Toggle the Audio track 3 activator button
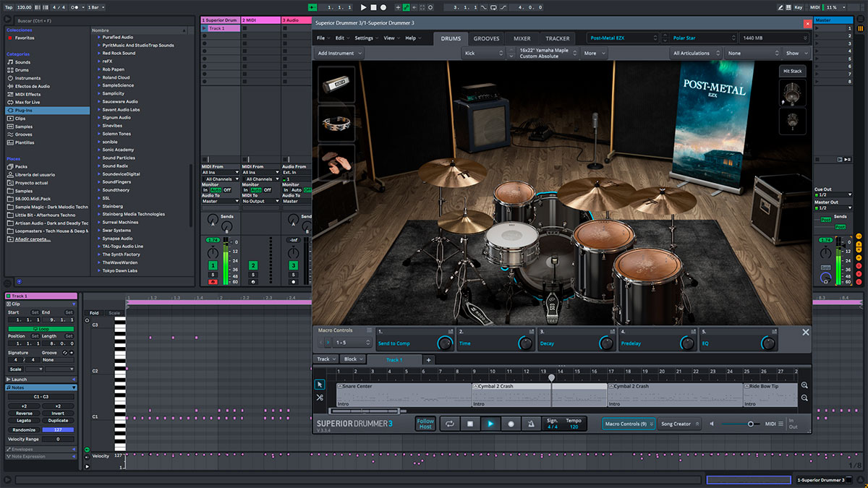This screenshot has width=868, height=488. 294,266
